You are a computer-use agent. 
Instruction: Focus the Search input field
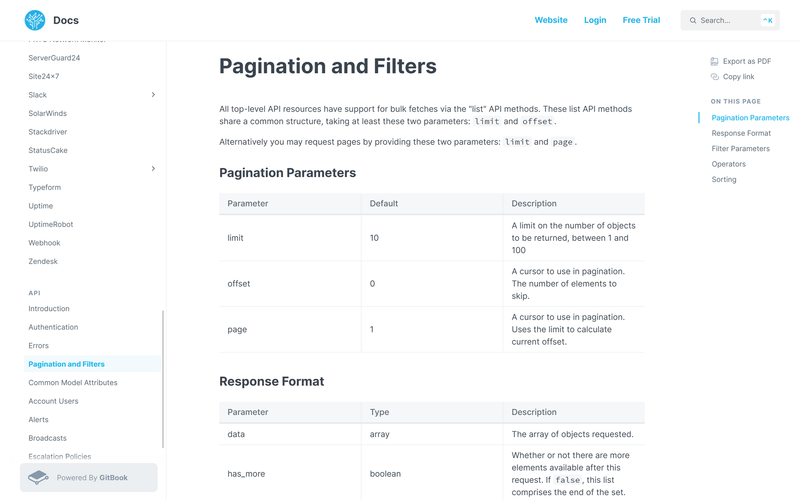pyautogui.click(x=728, y=20)
